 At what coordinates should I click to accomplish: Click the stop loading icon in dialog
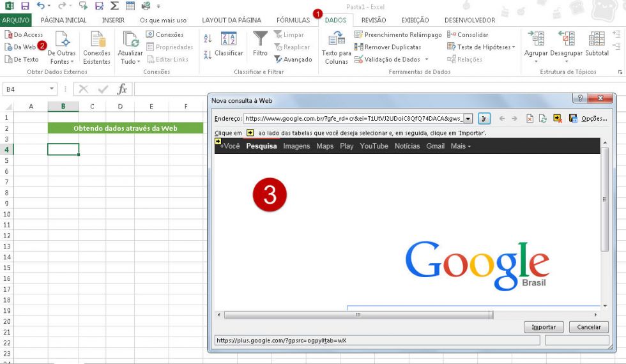click(530, 119)
